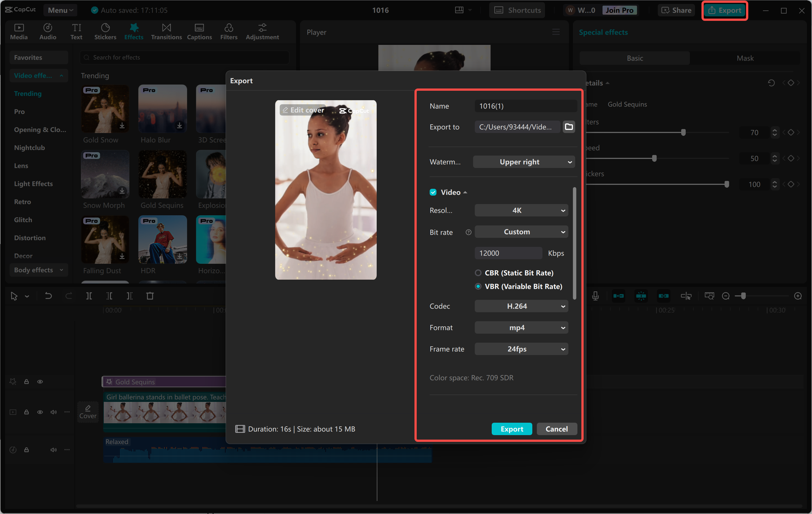
Task: Click Cancel in the Export dialog
Action: pyautogui.click(x=556, y=429)
